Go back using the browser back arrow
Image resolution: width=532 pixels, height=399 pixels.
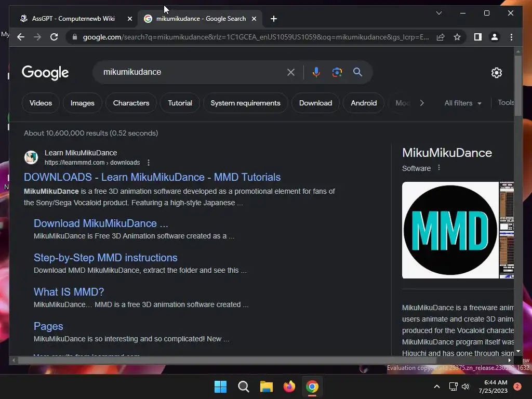pyautogui.click(x=21, y=37)
